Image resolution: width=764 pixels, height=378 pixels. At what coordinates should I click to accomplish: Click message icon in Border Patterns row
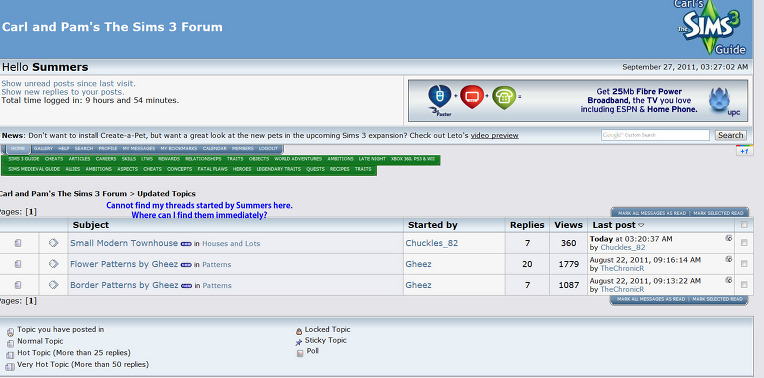click(x=54, y=284)
